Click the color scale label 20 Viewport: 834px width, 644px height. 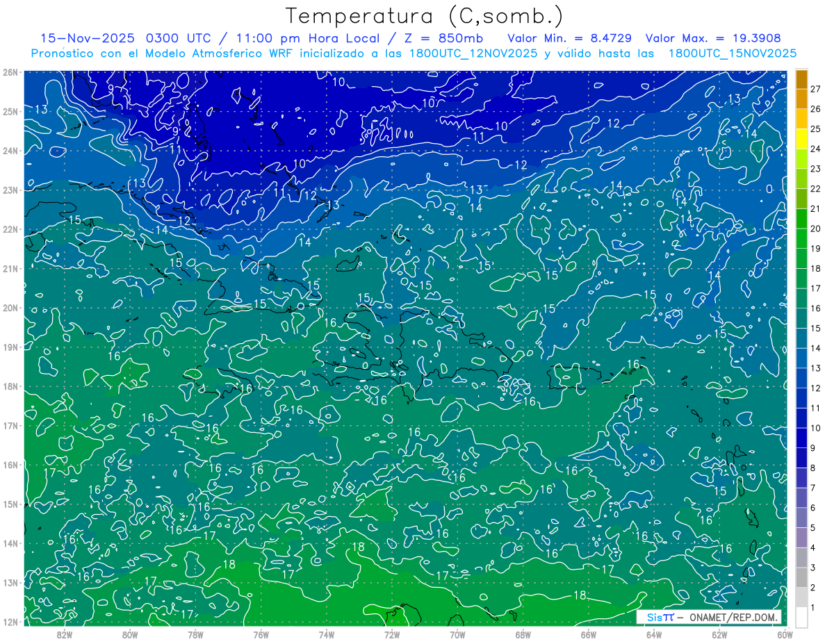(x=815, y=229)
